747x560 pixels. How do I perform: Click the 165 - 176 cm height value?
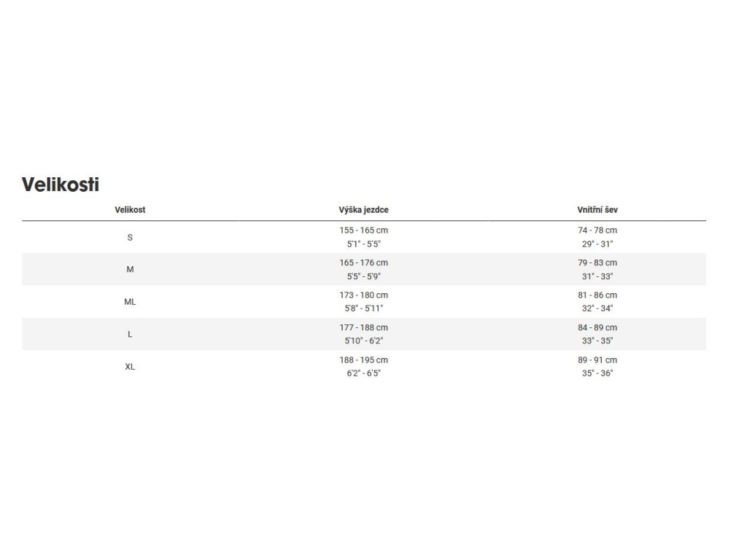tap(363, 262)
